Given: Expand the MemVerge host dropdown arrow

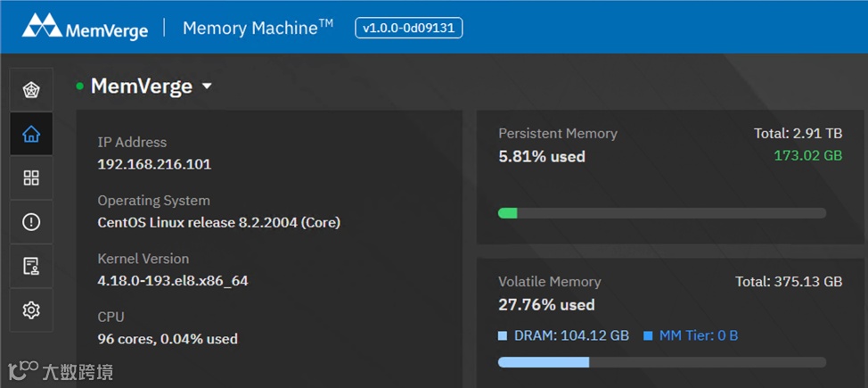Looking at the screenshot, I should 207,87.
